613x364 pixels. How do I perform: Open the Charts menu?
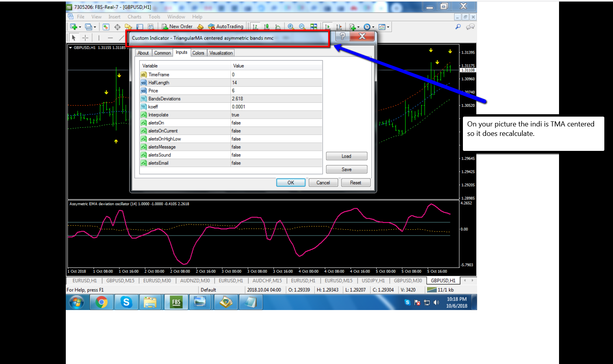134,17
